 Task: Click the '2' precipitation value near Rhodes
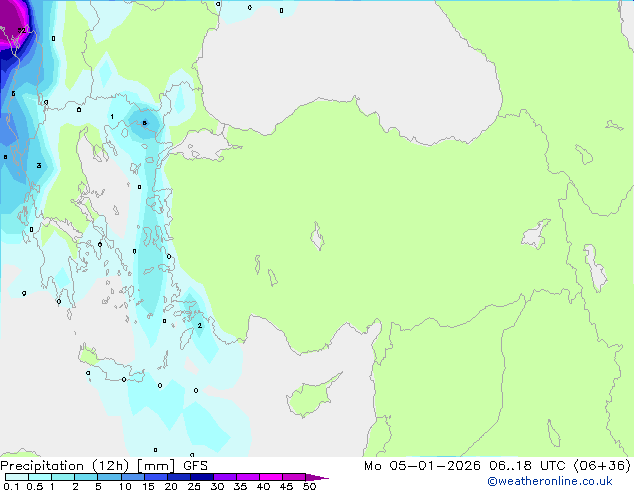(x=199, y=325)
